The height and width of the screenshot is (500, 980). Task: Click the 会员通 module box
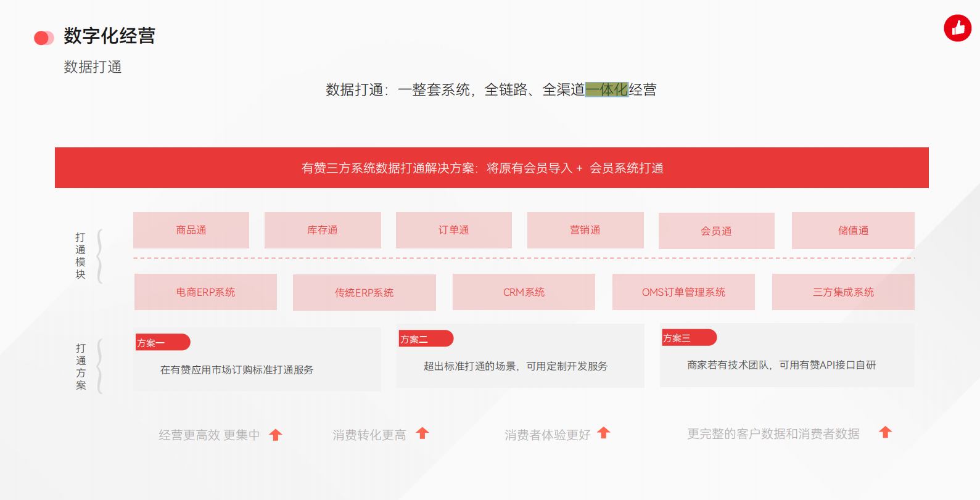coord(716,231)
